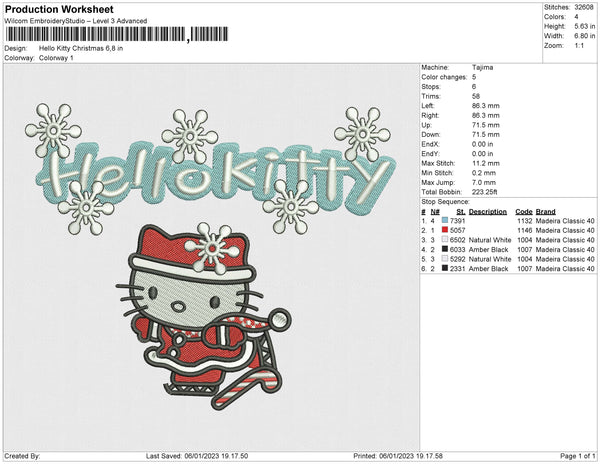Screen dimensions: 600x464
Task: Select the 'EndY:' label
Action: pyautogui.click(x=430, y=153)
